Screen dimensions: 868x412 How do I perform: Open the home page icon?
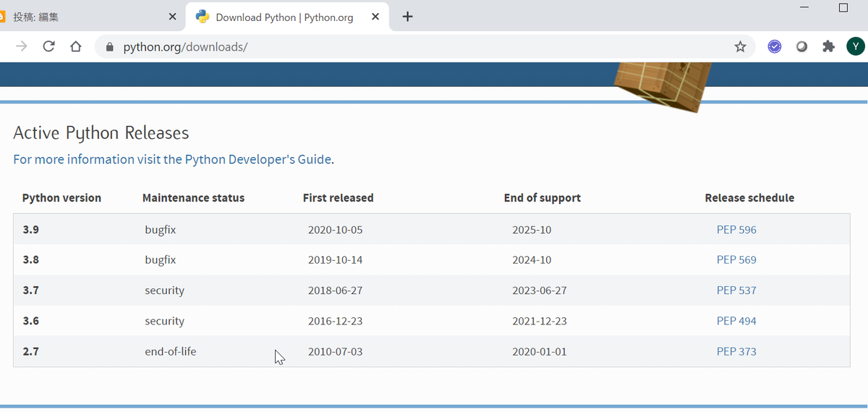pyautogui.click(x=76, y=46)
